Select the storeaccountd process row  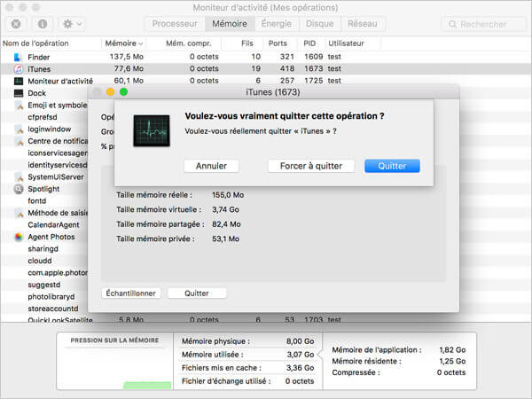(44, 309)
